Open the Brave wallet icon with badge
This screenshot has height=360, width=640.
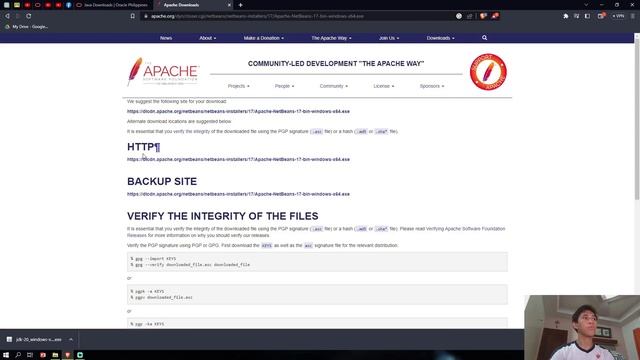pyautogui.click(x=601, y=16)
